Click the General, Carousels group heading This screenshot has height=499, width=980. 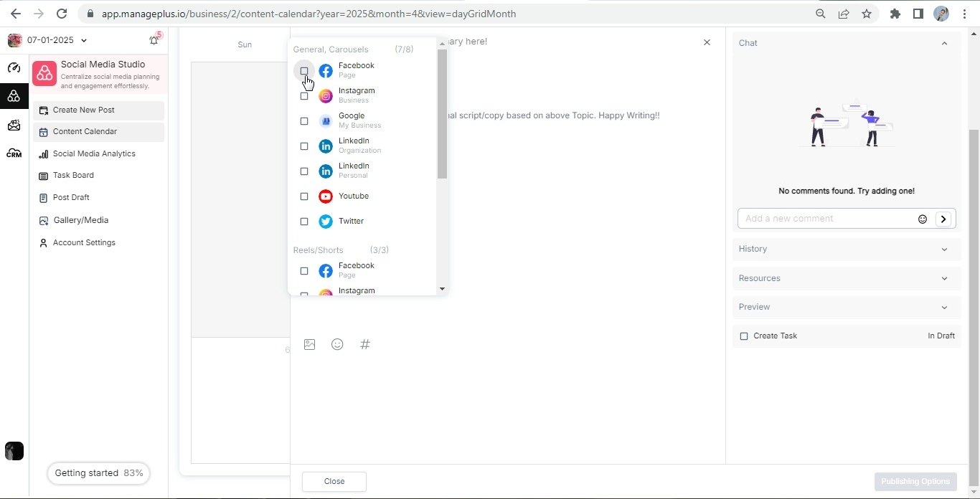[x=331, y=49]
